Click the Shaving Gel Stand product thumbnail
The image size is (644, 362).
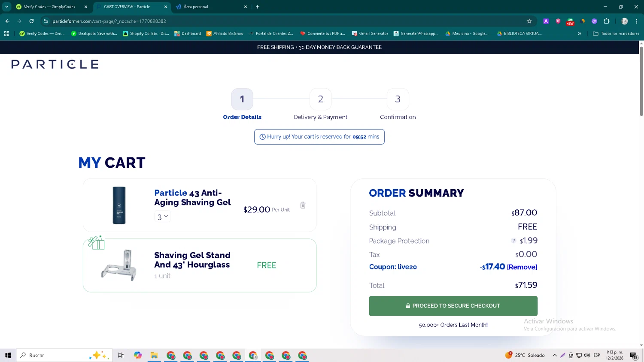coord(119,265)
